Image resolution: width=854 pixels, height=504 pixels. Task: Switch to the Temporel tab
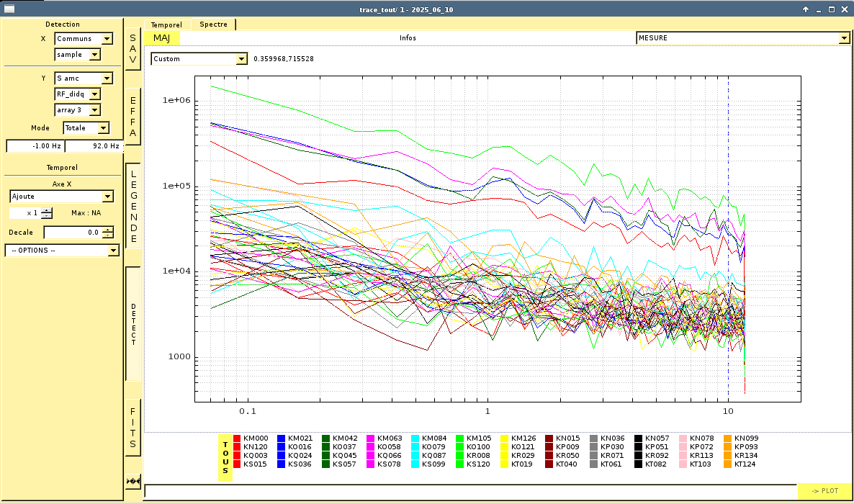(166, 24)
